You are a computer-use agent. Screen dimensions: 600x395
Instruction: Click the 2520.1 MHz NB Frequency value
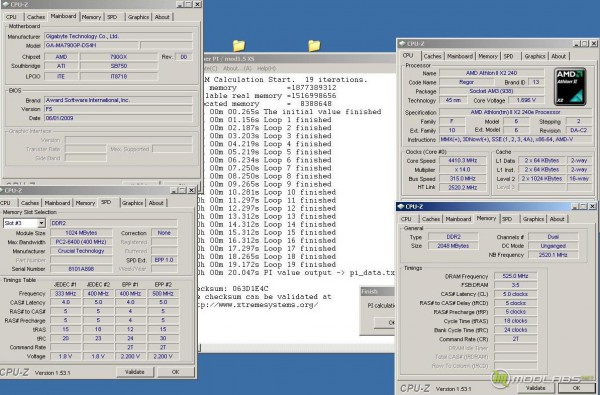[553, 255]
